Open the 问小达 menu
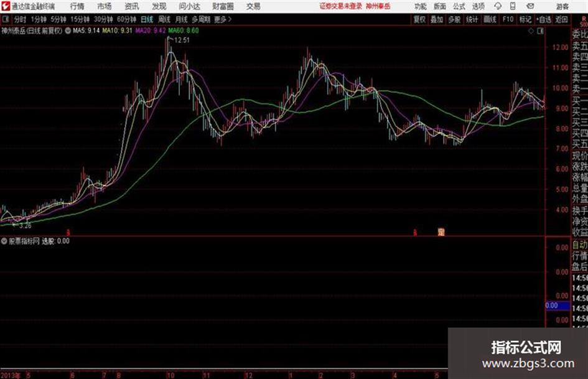Screen dimensions: 588x379 pyautogui.click(x=189, y=6)
